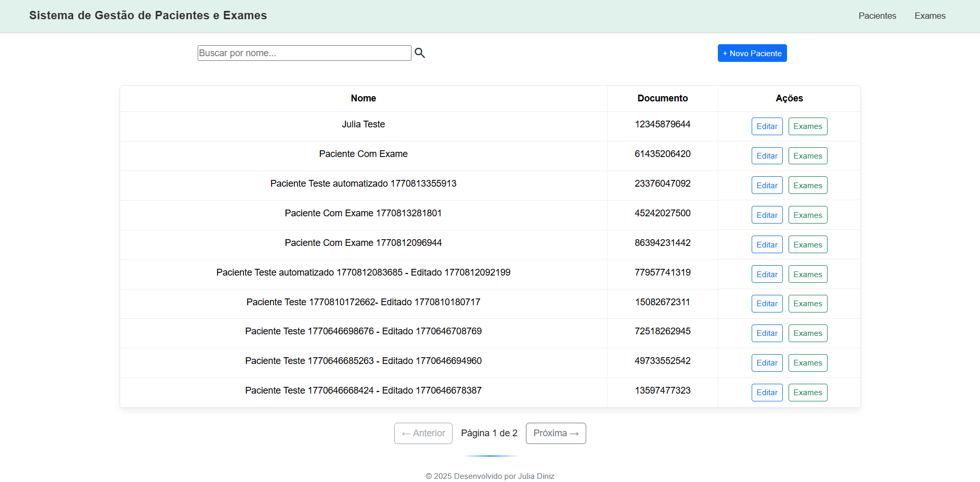Edit patient with document 49733552542

pos(767,363)
